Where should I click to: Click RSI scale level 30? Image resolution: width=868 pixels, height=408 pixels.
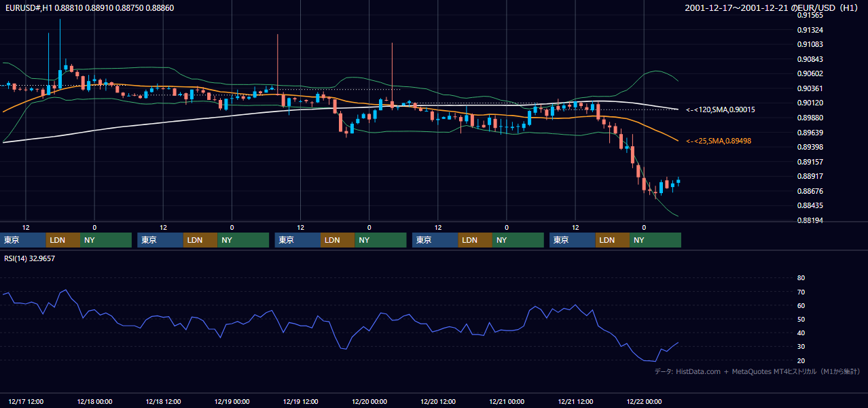(801, 347)
